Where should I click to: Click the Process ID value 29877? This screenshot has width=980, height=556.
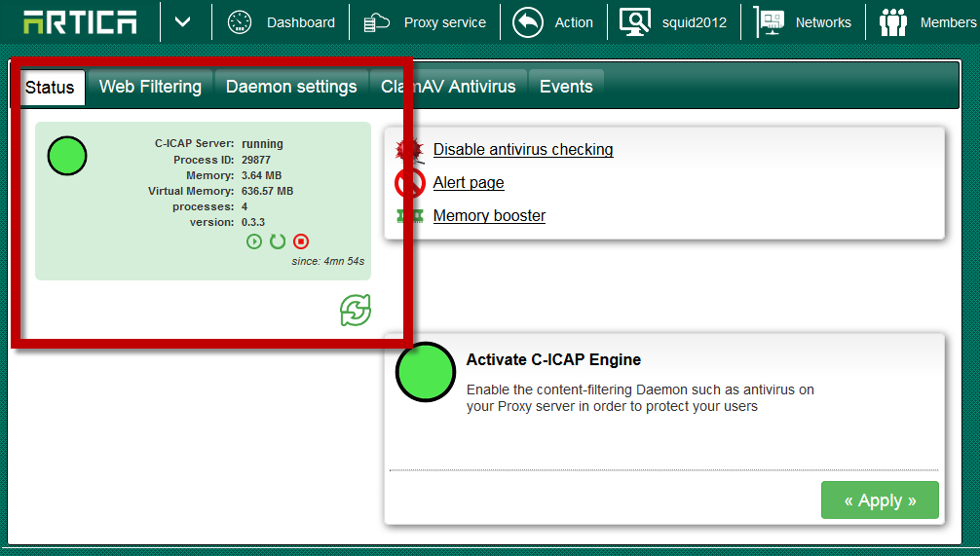click(256, 160)
